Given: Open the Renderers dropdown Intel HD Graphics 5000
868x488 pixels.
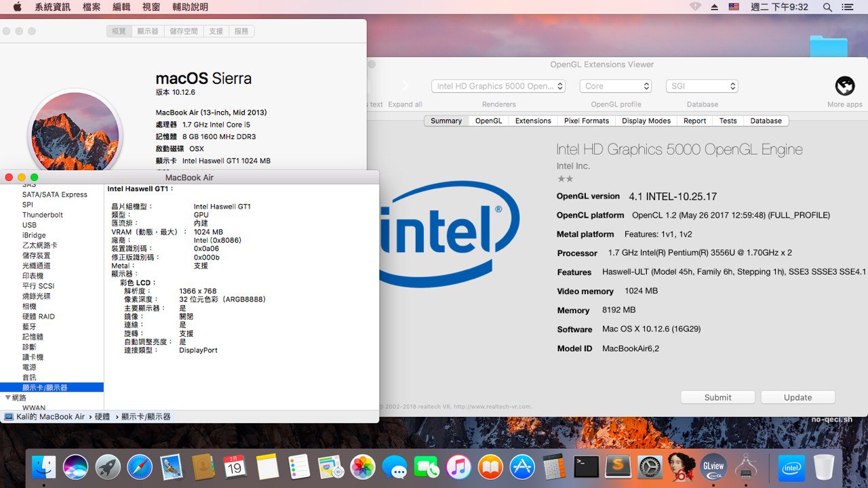Looking at the screenshot, I should click(498, 86).
